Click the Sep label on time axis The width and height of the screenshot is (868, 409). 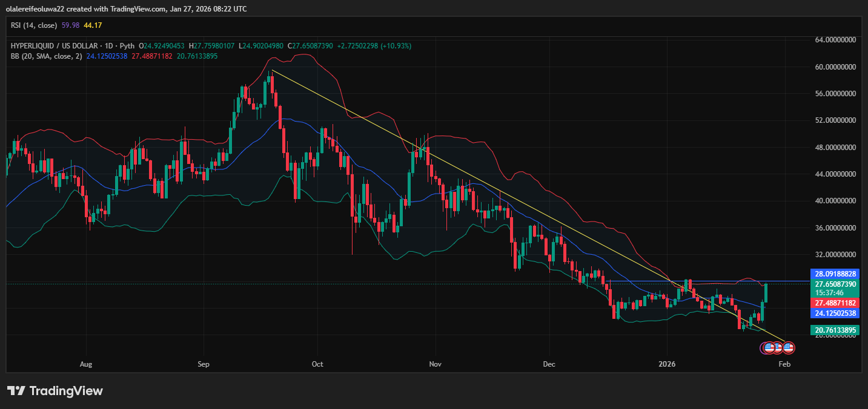(204, 364)
